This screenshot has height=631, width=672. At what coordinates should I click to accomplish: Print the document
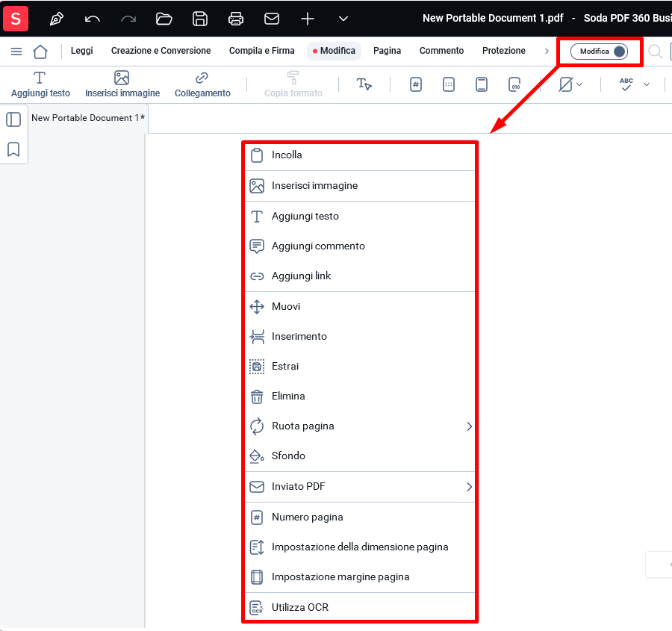(x=236, y=19)
